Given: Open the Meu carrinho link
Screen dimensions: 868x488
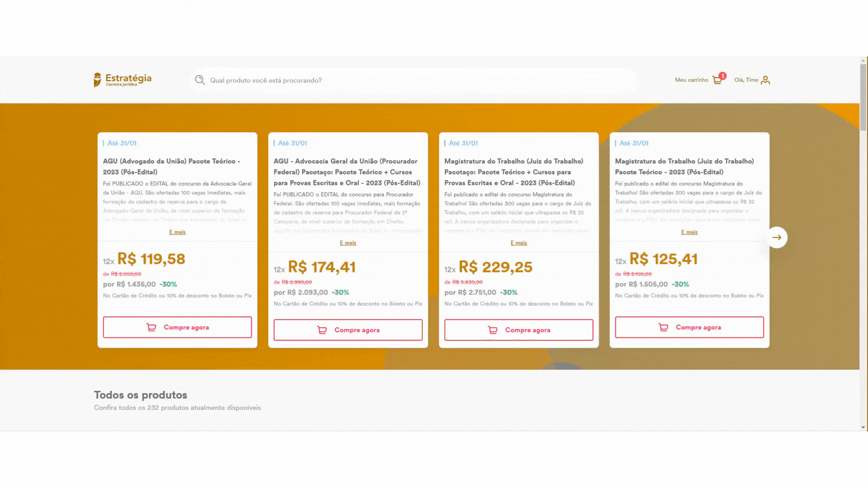Looking at the screenshot, I should tap(691, 80).
